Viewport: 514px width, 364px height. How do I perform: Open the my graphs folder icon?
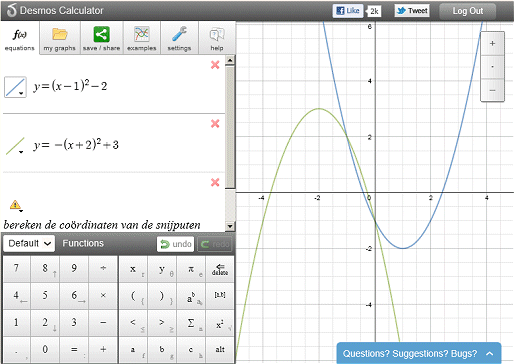click(60, 34)
